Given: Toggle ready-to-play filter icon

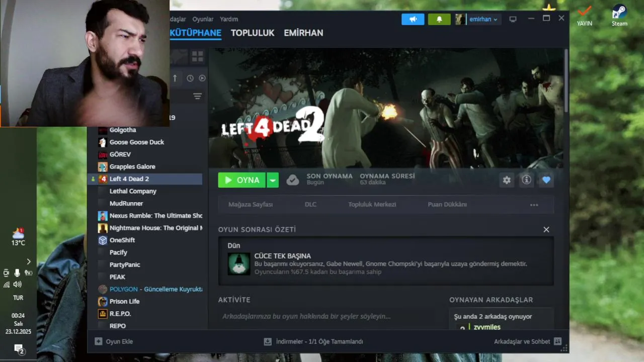Looking at the screenshot, I should (x=202, y=78).
